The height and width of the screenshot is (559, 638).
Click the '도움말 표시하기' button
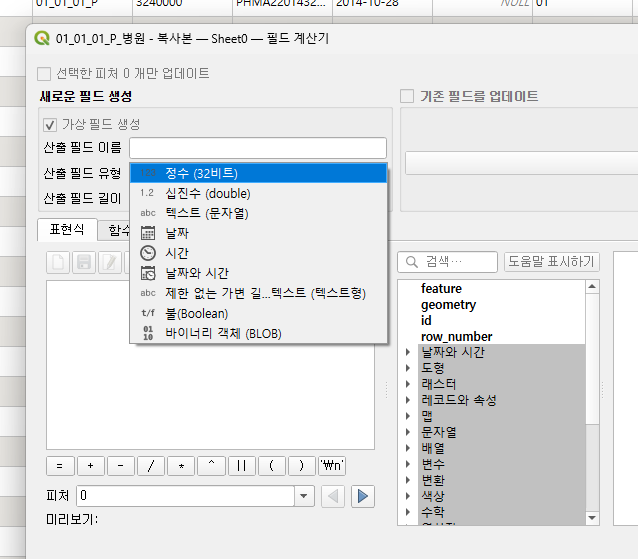pos(552,262)
